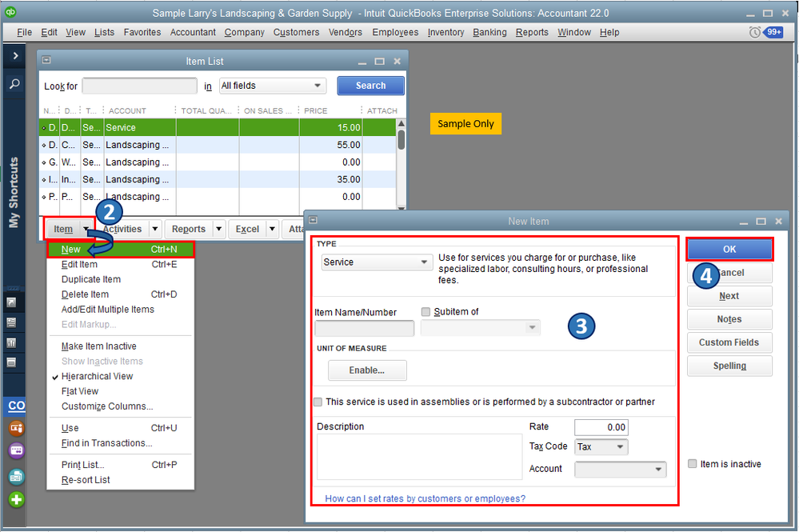
Task: Click the Item List vertical scrollbar
Action: (401, 164)
